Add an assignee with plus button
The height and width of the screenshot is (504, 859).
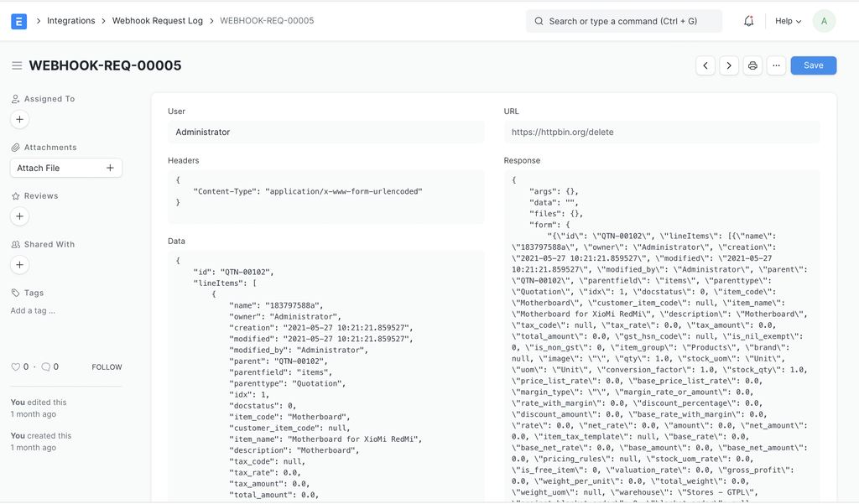tap(20, 120)
